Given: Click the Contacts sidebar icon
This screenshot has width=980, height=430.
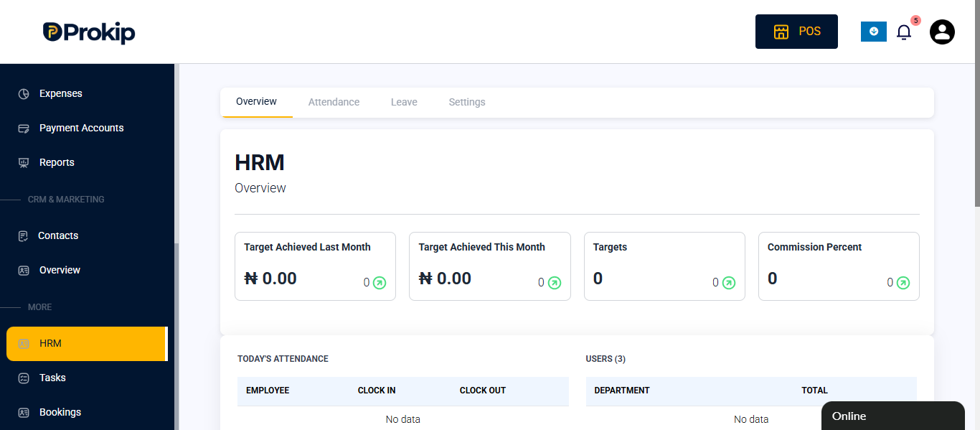Looking at the screenshot, I should pos(24,236).
